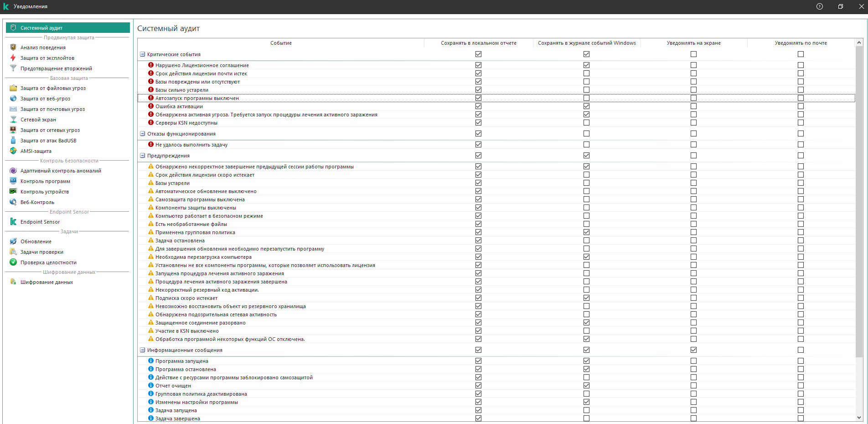
Task: Click the Событие column header
Action: click(281, 43)
